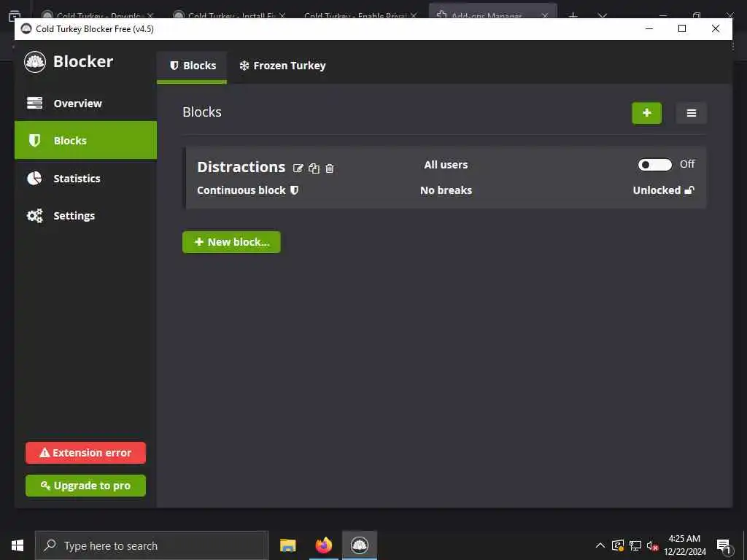Open the notification center icon

pyautogui.click(x=724, y=546)
